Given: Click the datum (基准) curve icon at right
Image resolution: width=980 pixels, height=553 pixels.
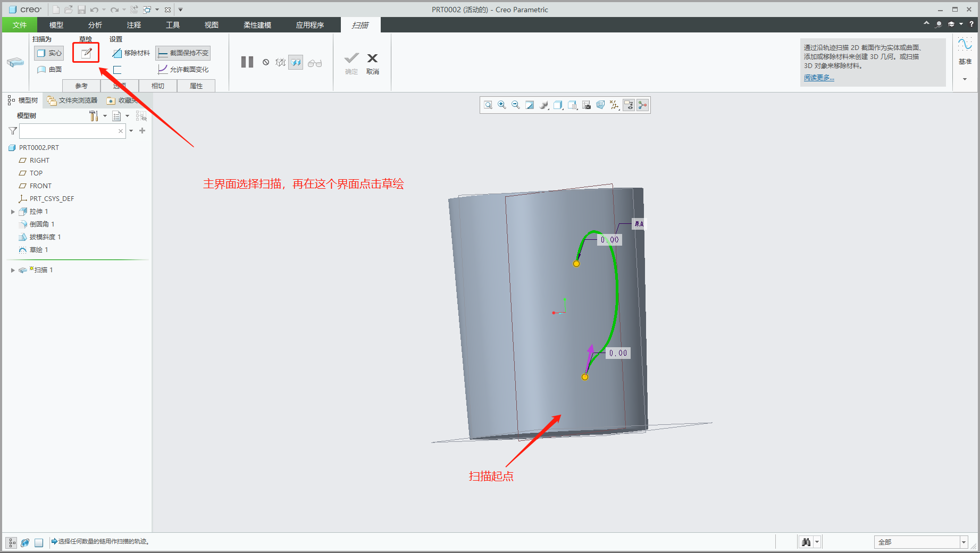Looking at the screenshot, I should pos(965,45).
